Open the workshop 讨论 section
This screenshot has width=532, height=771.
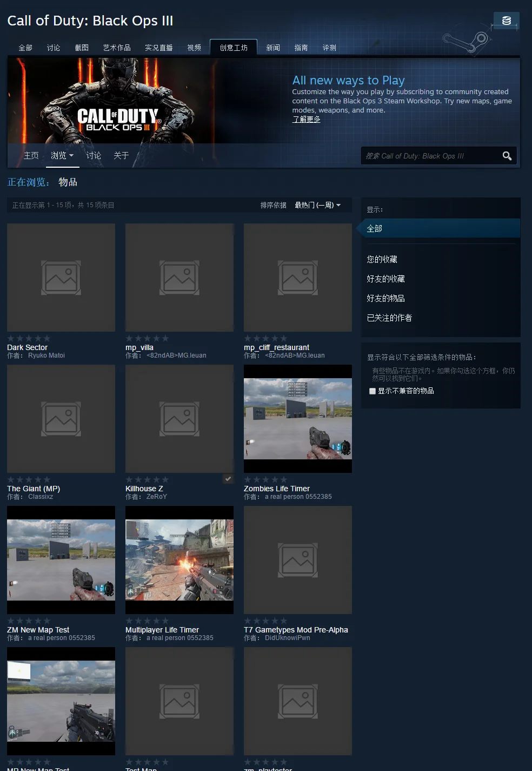[94, 155]
